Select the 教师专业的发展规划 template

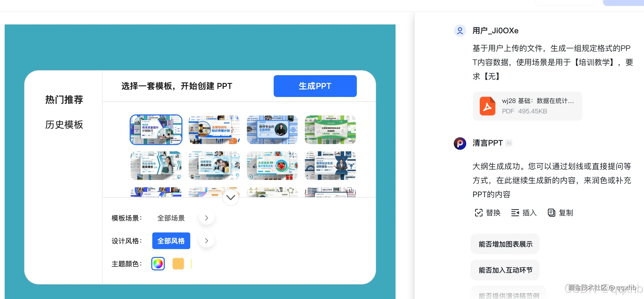coord(272,129)
